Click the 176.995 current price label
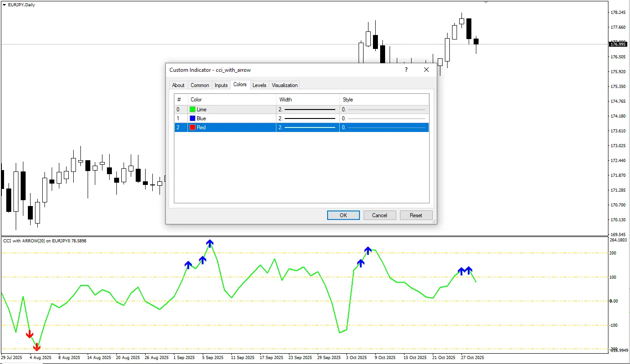Screen dimensions: 630x364 click(x=617, y=44)
